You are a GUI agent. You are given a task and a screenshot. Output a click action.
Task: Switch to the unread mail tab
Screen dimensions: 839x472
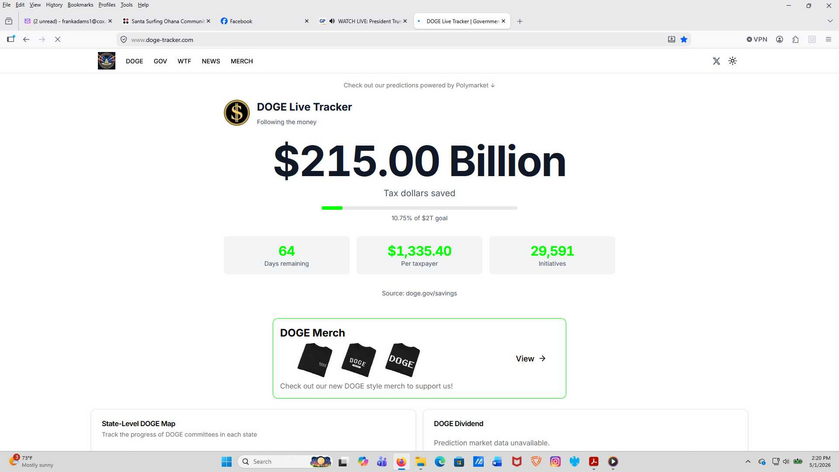(68, 21)
